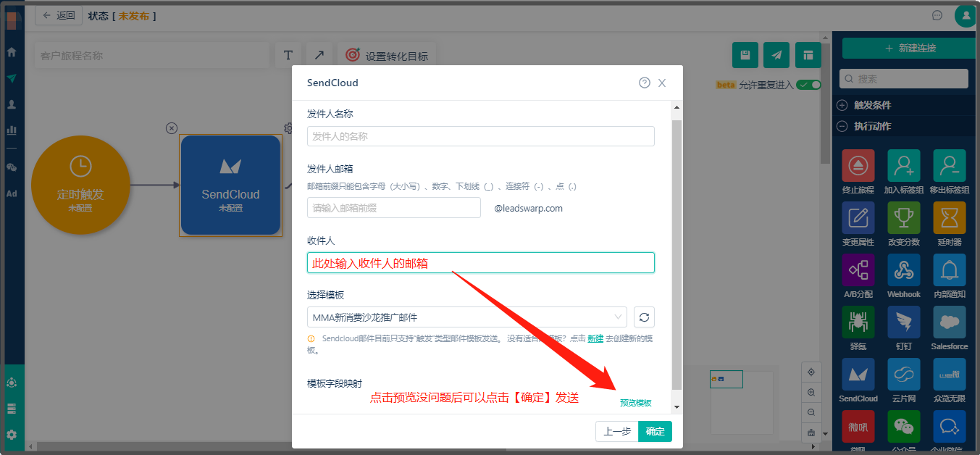
Task: Select the 定时触发 node on canvas
Action: tap(80, 185)
